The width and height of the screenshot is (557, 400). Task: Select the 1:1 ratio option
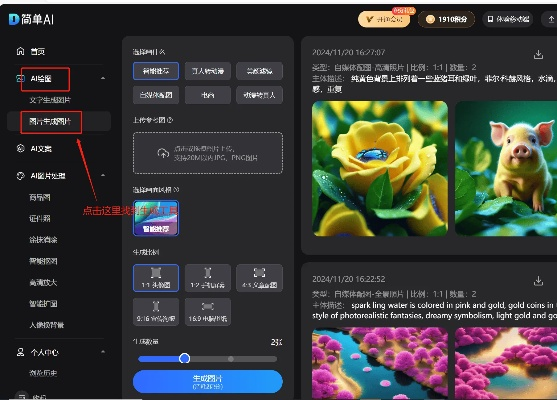[x=156, y=278]
